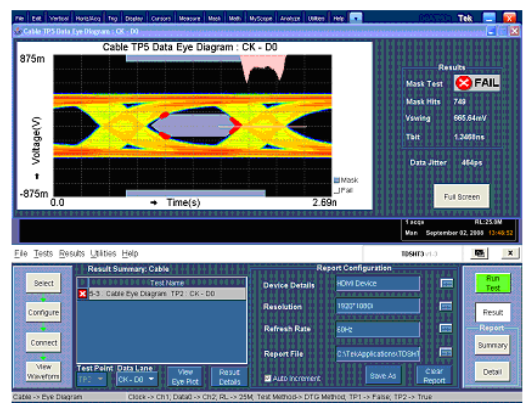Open the TDSHT3 Help menu
Screen dimensions: 532x412
coord(130,253)
